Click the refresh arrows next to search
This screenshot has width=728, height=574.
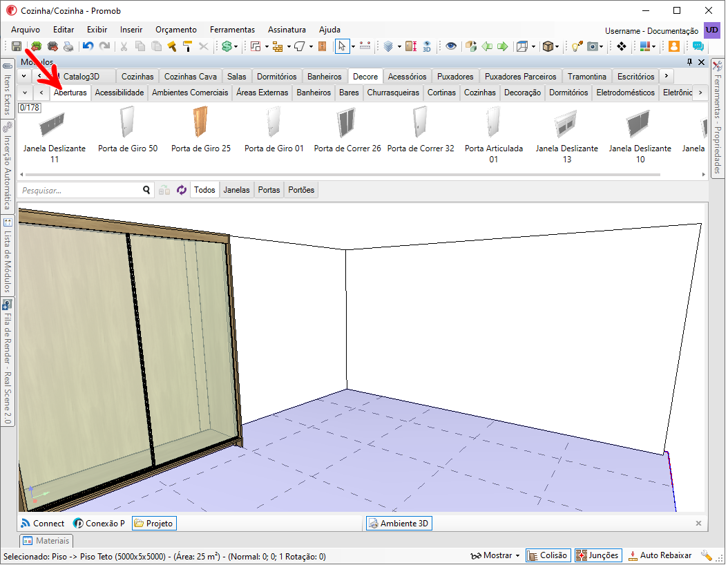point(181,190)
